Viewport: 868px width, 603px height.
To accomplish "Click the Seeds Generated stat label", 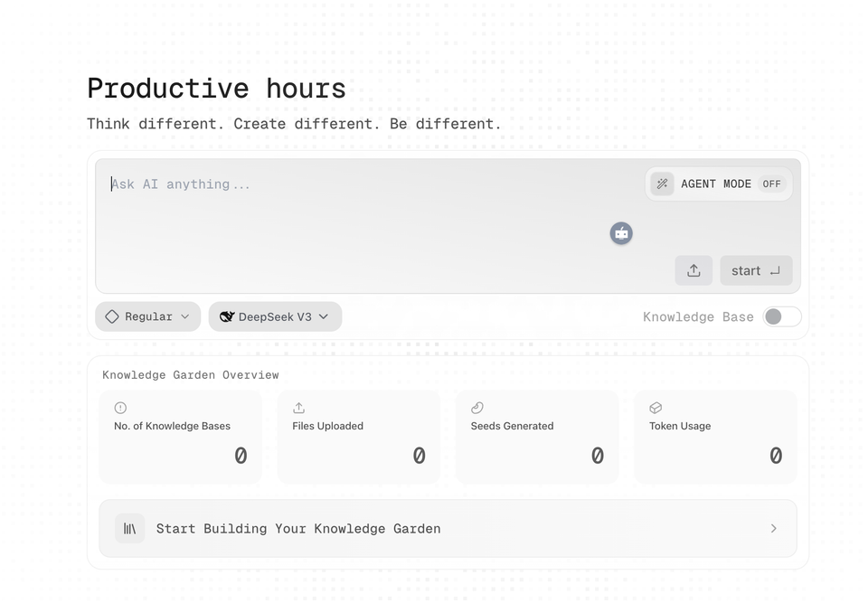I will point(512,426).
